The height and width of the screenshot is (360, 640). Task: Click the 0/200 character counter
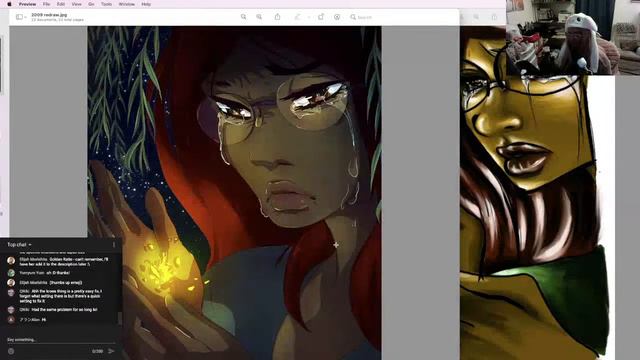point(97,351)
